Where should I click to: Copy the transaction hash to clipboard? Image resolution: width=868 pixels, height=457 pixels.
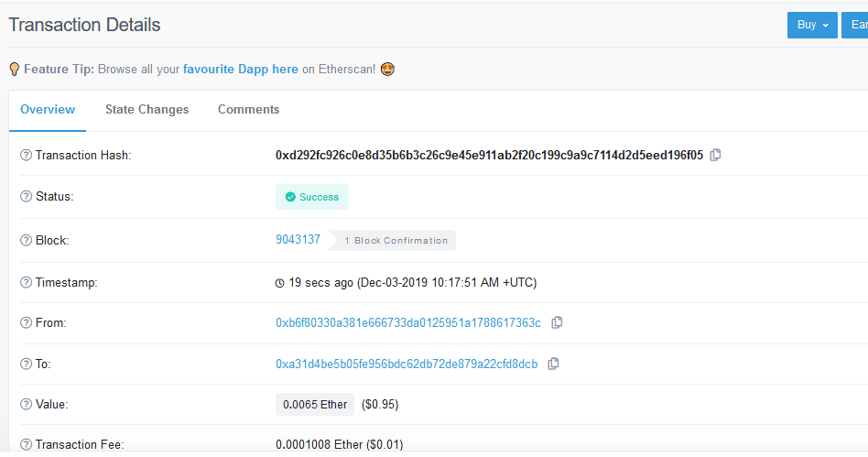coord(716,155)
